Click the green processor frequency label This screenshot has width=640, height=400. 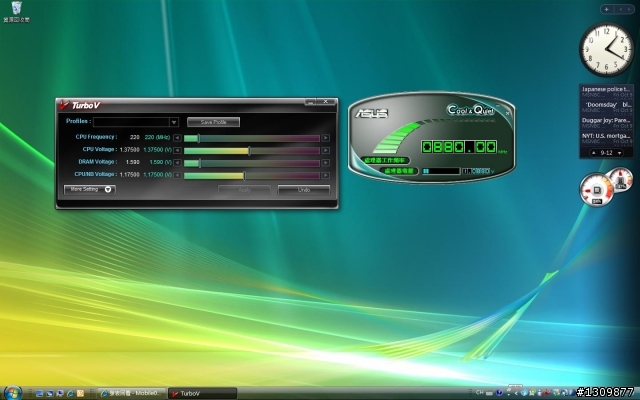coord(385,160)
